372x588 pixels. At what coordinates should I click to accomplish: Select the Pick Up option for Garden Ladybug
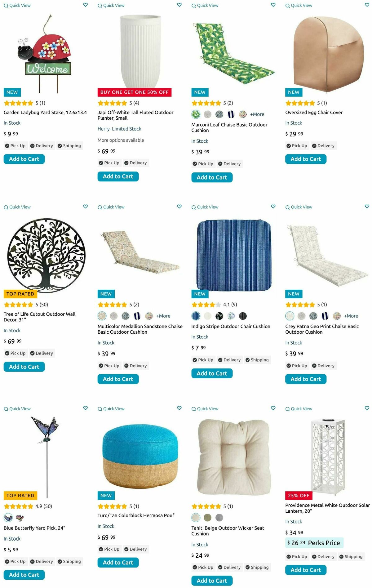click(x=15, y=146)
